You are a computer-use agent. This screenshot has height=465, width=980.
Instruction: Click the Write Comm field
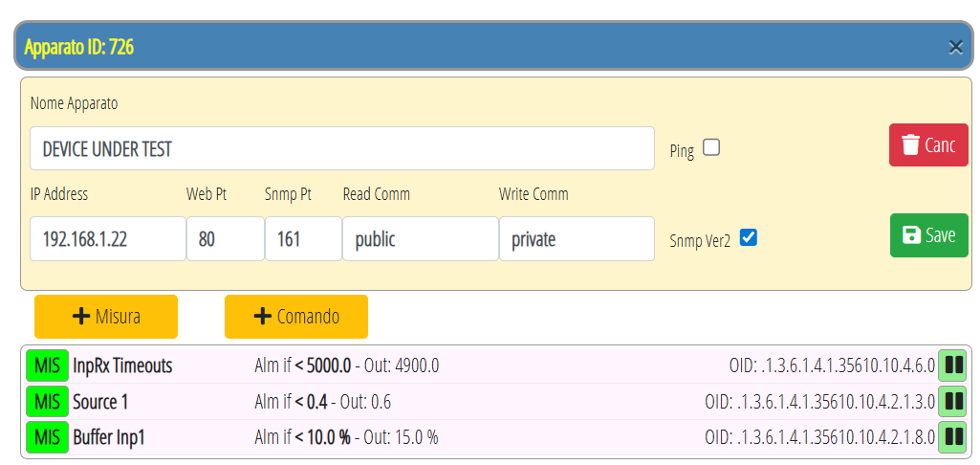(576, 239)
